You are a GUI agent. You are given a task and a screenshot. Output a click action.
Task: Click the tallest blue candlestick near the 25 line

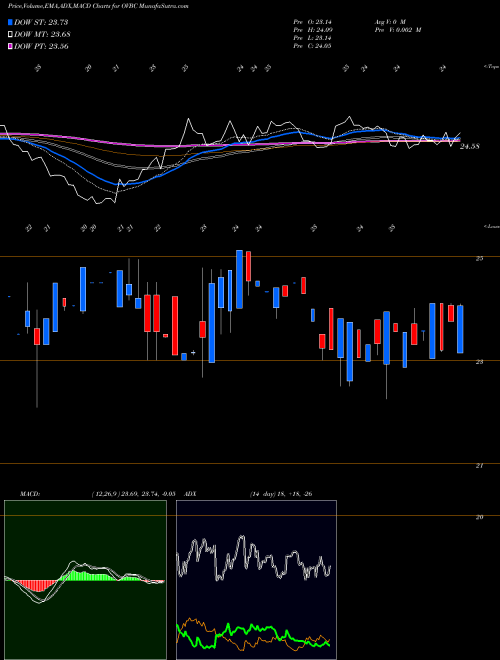click(239, 279)
